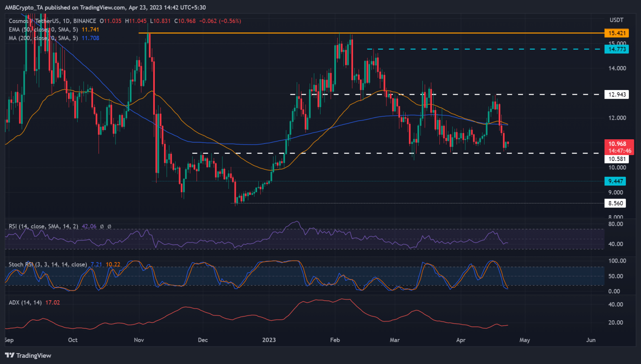Click the USDT currency label on price axis
Viewport: 641px width, 364px height.
click(x=616, y=20)
